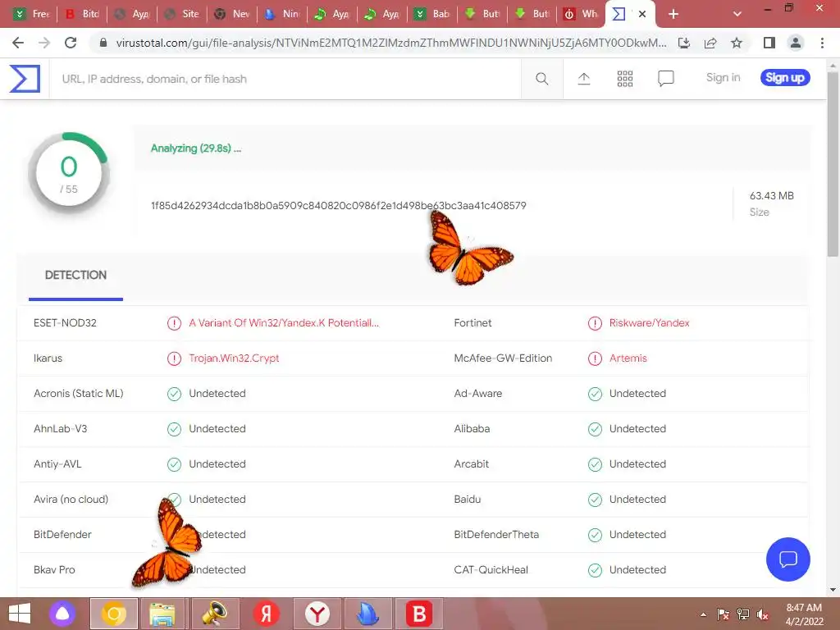The image size is (840, 630).
Task: Go back with the browser back arrow
Action: [x=18, y=43]
